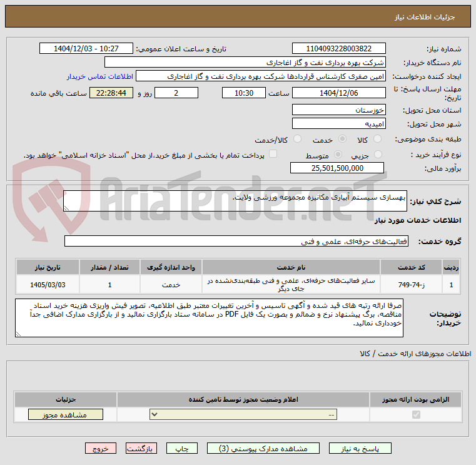
Task: Click the resize handle of buyer notes textarea
Action: [x=18, y=334]
